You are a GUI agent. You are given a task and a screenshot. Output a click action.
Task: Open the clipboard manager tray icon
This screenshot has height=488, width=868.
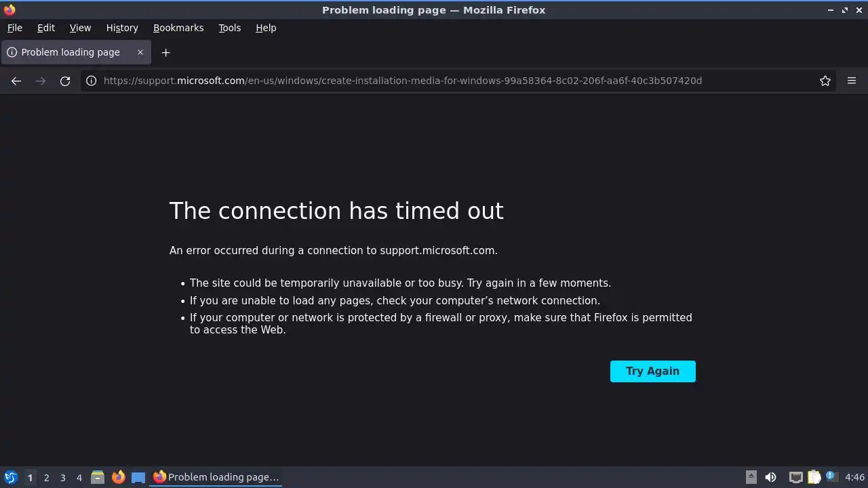coord(814,477)
